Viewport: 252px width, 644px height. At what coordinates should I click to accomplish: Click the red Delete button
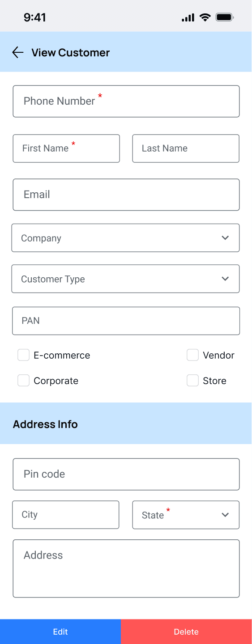186,631
